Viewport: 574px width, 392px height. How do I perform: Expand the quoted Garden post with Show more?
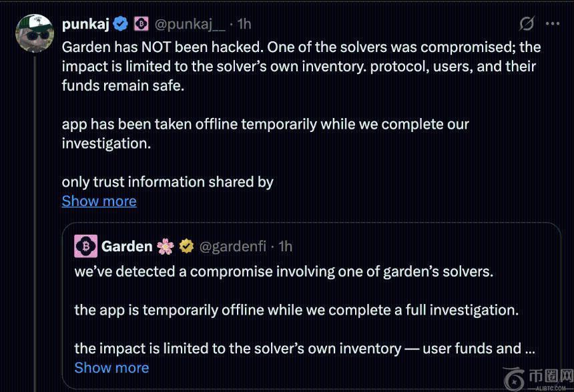click(x=111, y=367)
